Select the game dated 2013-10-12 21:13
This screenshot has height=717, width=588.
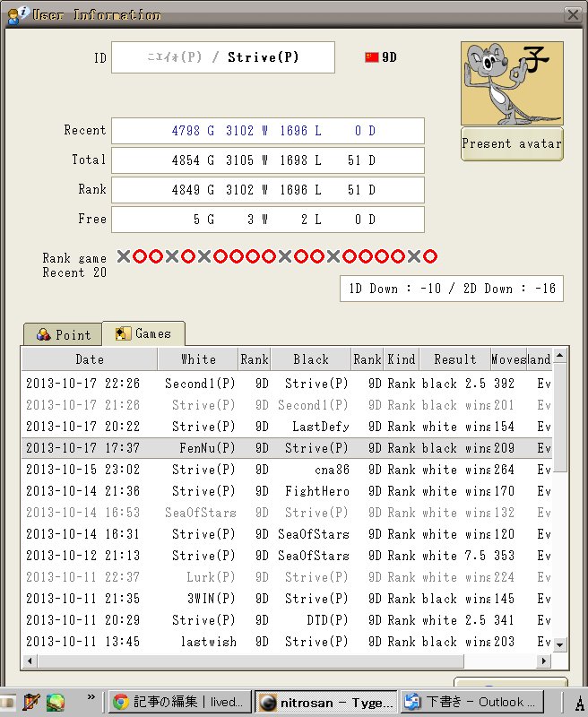pyautogui.click(x=287, y=555)
